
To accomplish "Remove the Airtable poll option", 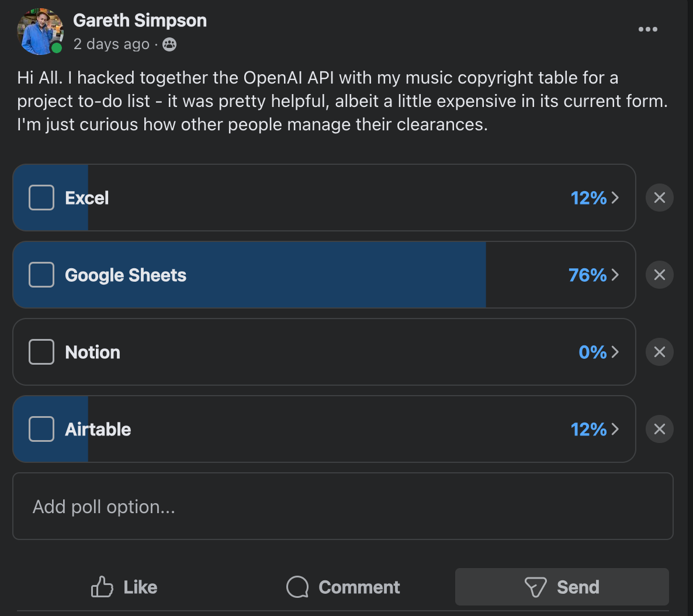I will [659, 429].
